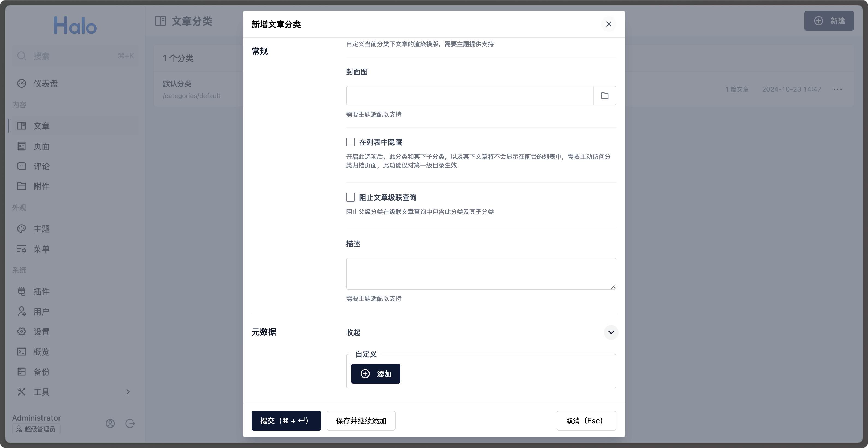The width and height of the screenshot is (868, 448).
Task: Select the 评论 comments icon
Action: 22,166
